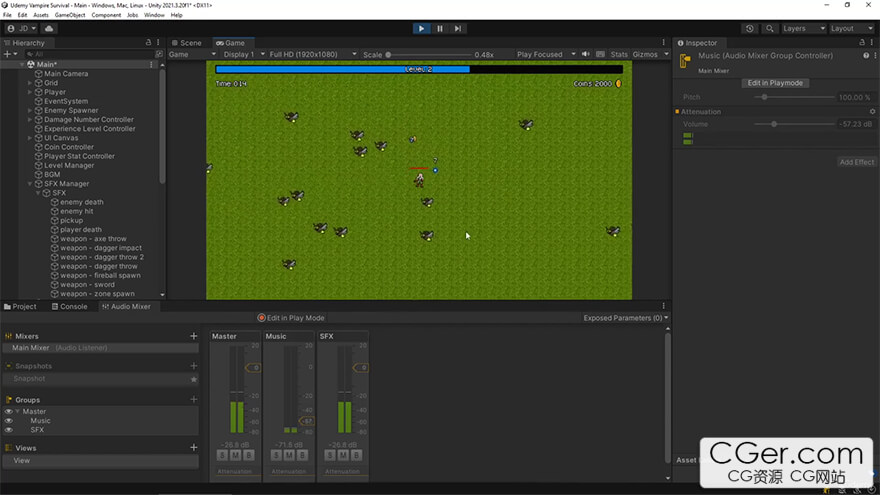The height and width of the screenshot is (495, 880).
Task: Click Edit in Playmode button in Inspector
Action: [774, 83]
